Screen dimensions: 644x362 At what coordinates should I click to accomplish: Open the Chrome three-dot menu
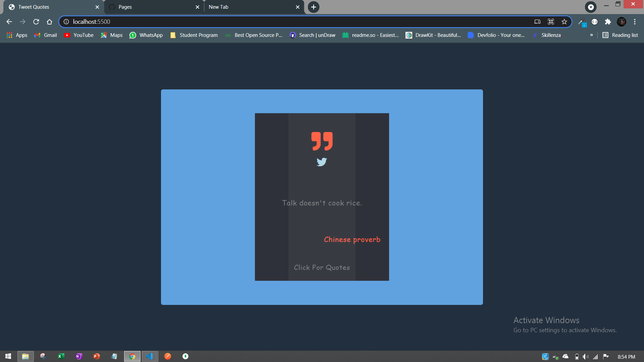(x=635, y=22)
